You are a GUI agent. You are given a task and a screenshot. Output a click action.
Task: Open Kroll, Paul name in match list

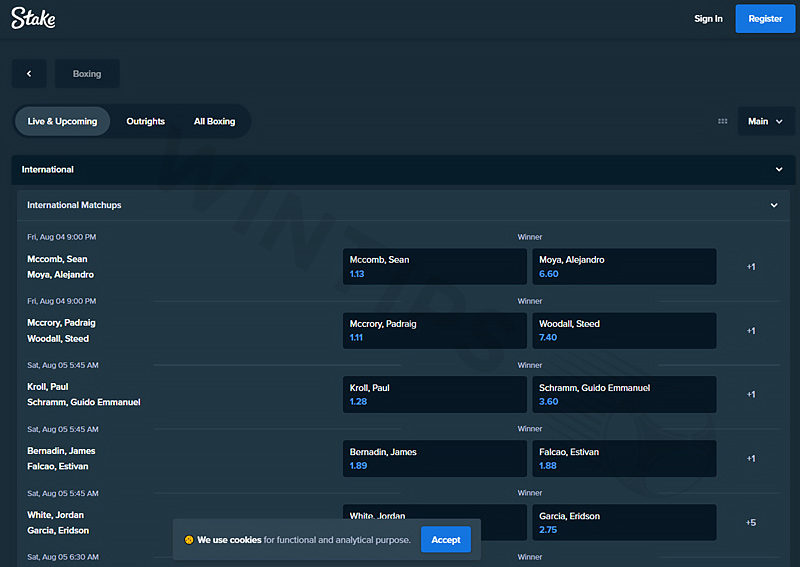pos(47,387)
